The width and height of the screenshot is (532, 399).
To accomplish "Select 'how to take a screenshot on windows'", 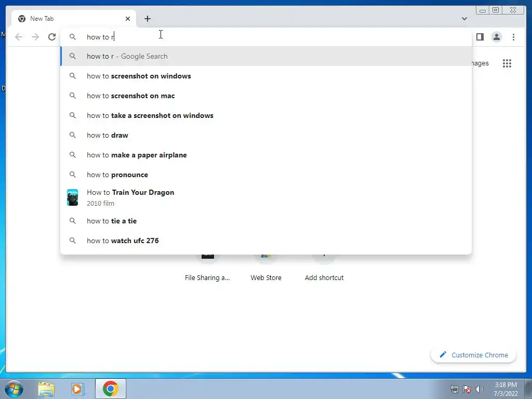I will click(266, 115).
